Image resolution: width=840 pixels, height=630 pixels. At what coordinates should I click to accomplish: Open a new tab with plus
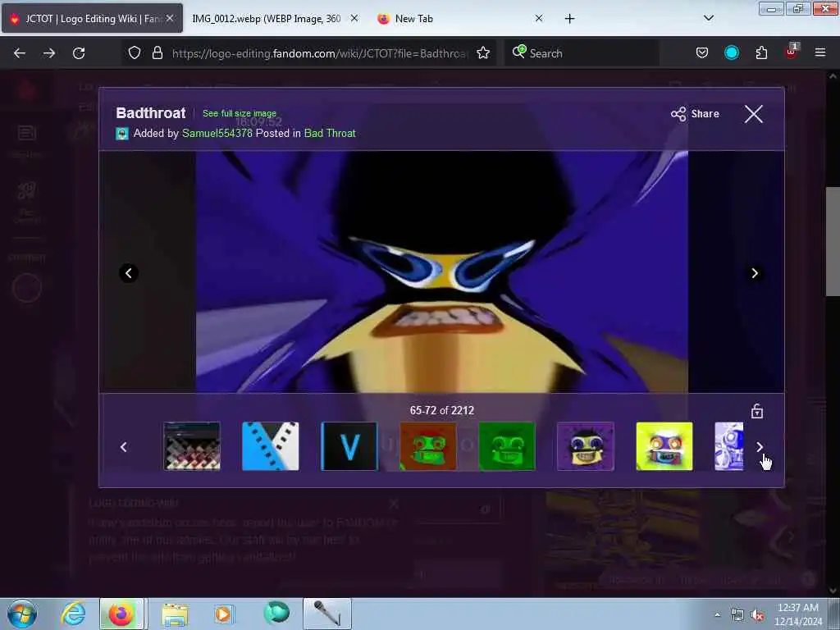coord(569,19)
